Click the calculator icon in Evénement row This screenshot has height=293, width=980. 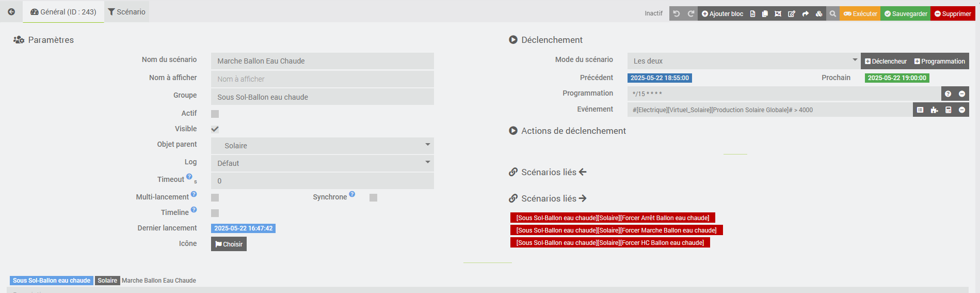click(948, 110)
